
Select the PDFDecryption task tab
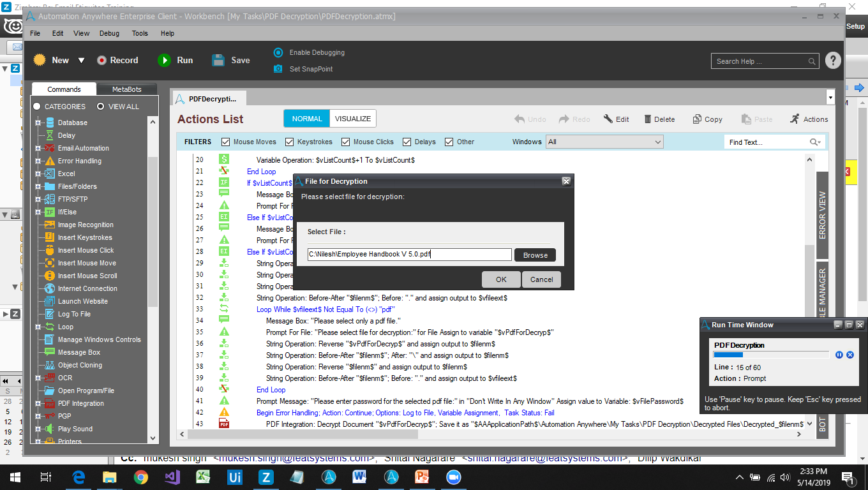[209, 98]
